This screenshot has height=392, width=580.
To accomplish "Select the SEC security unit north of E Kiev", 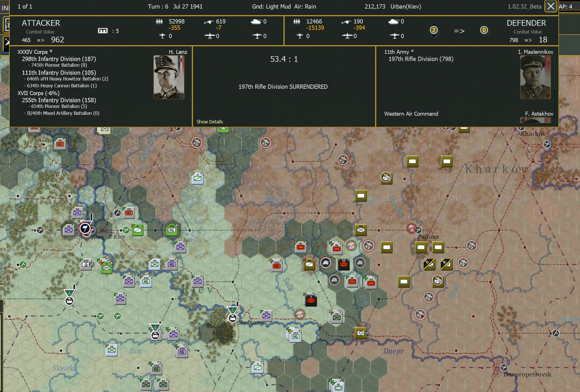I will [129, 212].
